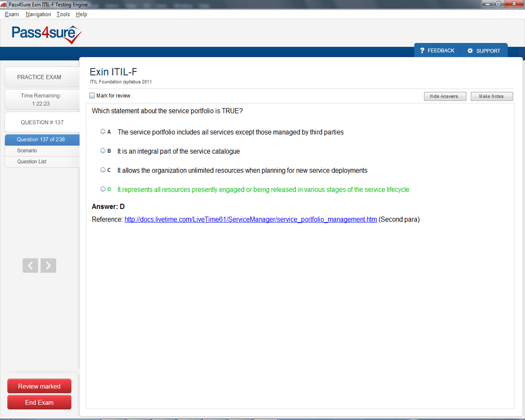Open the docs.livetime.com reference link
This screenshot has width=525, height=420.
[x=251, y=219]
